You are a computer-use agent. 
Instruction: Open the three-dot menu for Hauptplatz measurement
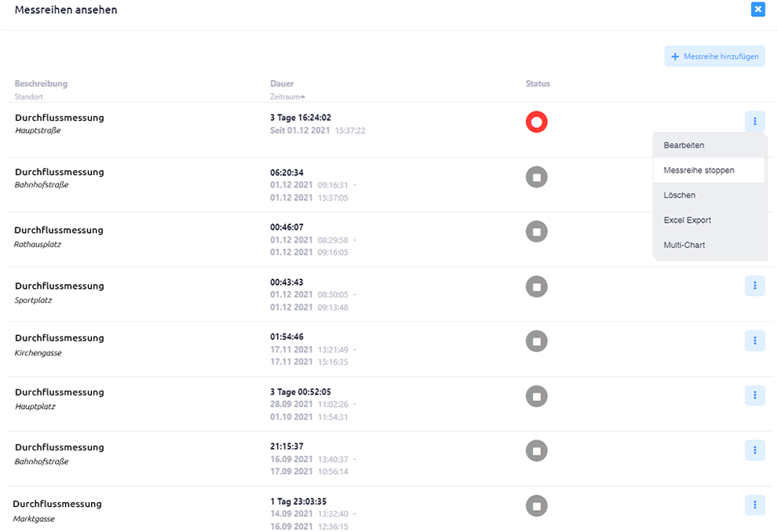pos(754,395)
